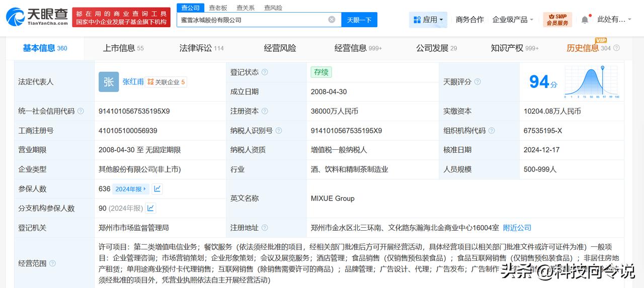644x288 pixels.
Task: Open the 附近公司 link
Action: click(517, 228)
